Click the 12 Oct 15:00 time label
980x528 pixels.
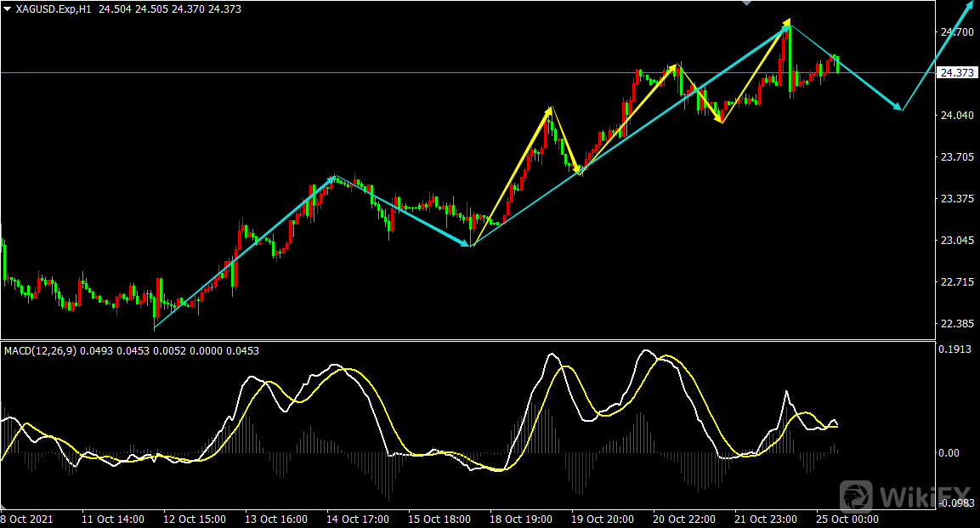[195, 519]
